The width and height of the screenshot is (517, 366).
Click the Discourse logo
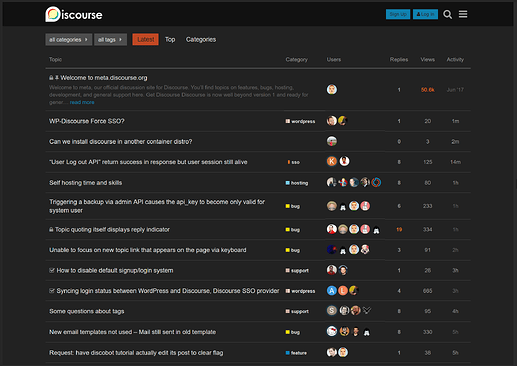click(74, 14)
